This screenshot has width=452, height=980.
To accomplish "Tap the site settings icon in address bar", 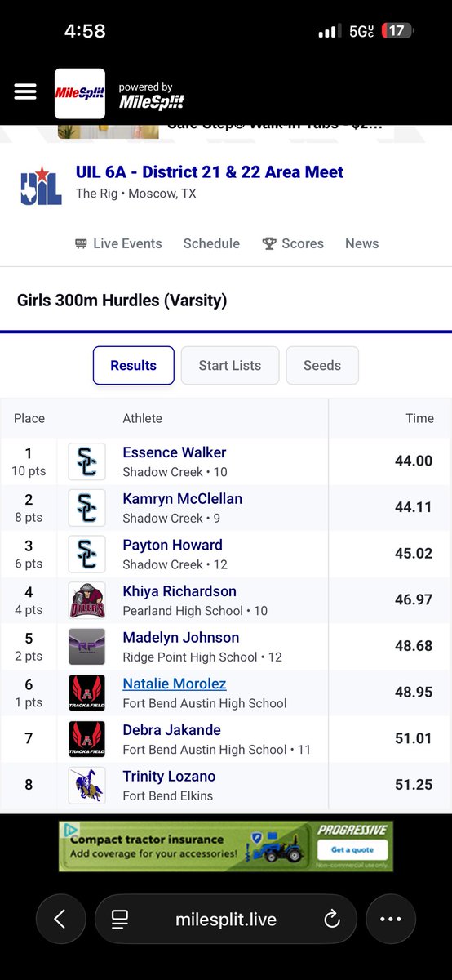I will pyautogui.click(x=120, y=920).
